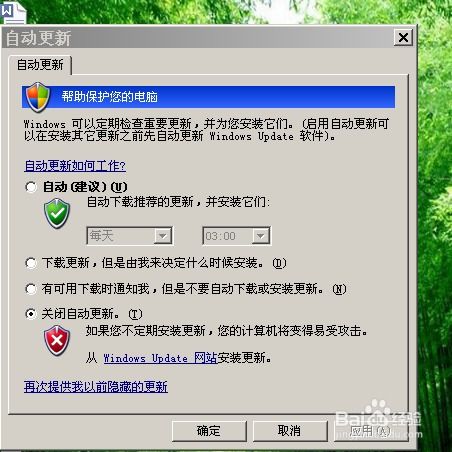Expand the 每天 frequency dropdown arrow
The height and width of the screenshot is (452, 452).
163,236
